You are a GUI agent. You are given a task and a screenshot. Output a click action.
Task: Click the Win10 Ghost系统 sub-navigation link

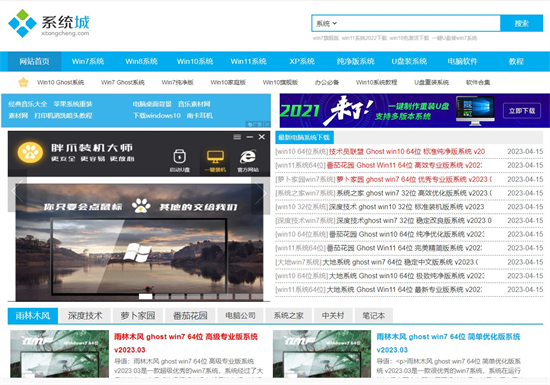pyautogui.click(x=61, y=82)
